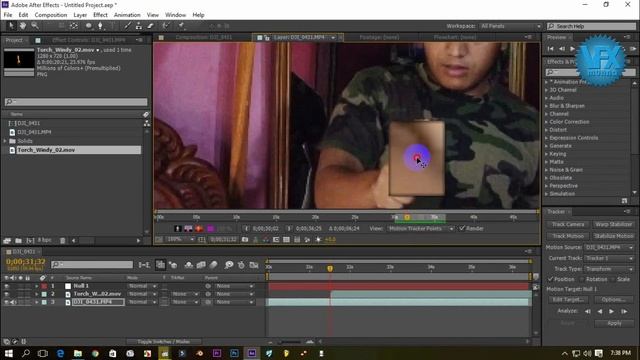Select the Zoom magnifier tool
Viewport: 640px width, 360px height.
tap(35, 26)
